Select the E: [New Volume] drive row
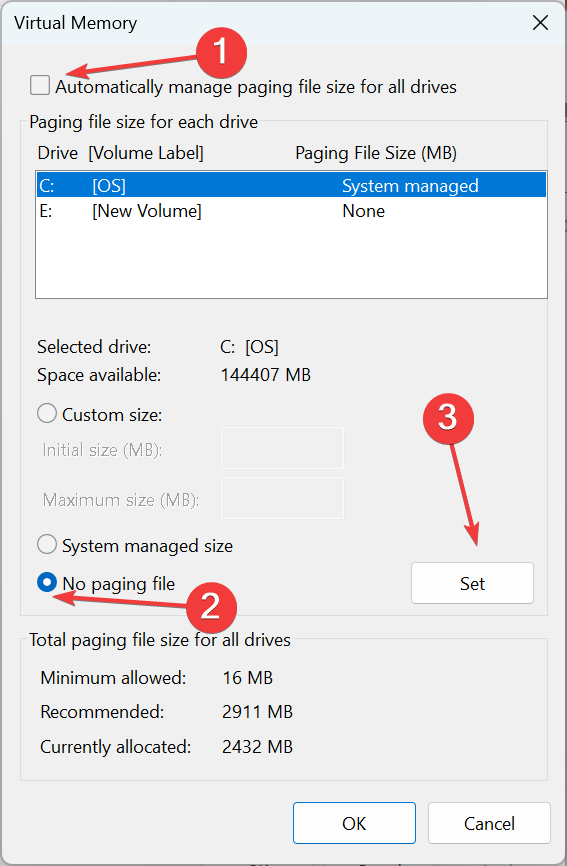Image resolution: width=567 pixels, height=866 pixels. pyautogui.click(x=292, y=211)
